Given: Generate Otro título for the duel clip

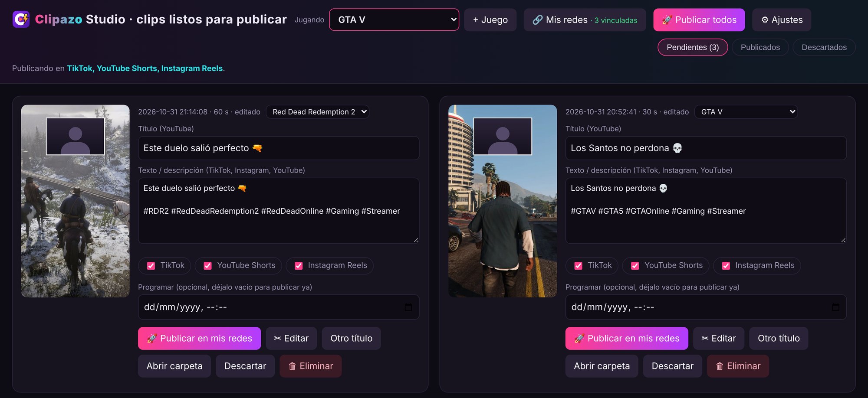Looking at the screenshot, I should (x=352, y=338).
